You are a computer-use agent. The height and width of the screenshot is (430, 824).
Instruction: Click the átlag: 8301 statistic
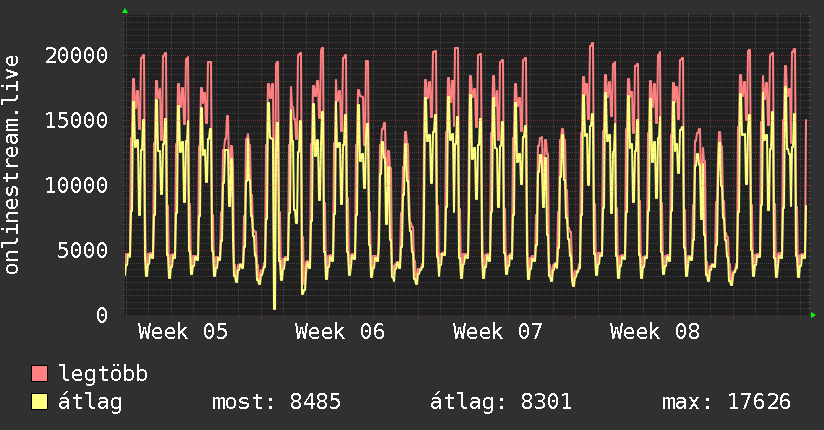pos(501,402)
